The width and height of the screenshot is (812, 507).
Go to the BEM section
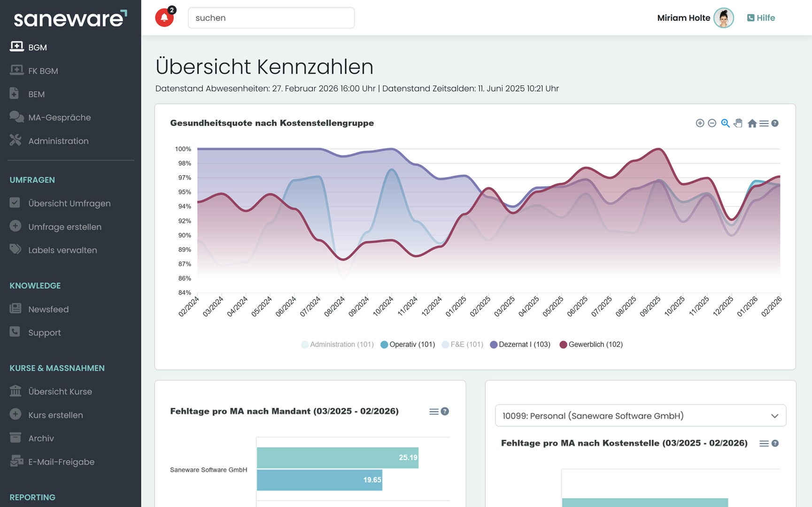[37, 94]
